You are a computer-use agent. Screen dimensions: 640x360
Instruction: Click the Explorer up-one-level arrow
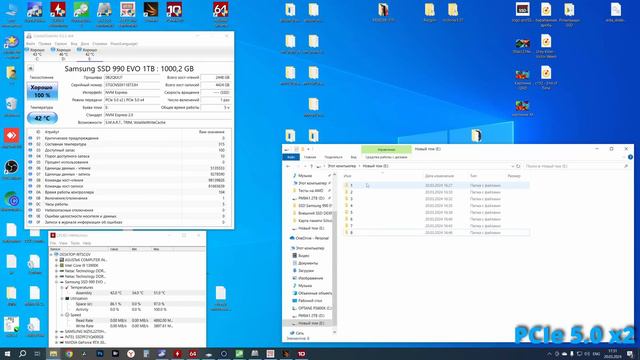pyautogui.click(x=311, y=166)
